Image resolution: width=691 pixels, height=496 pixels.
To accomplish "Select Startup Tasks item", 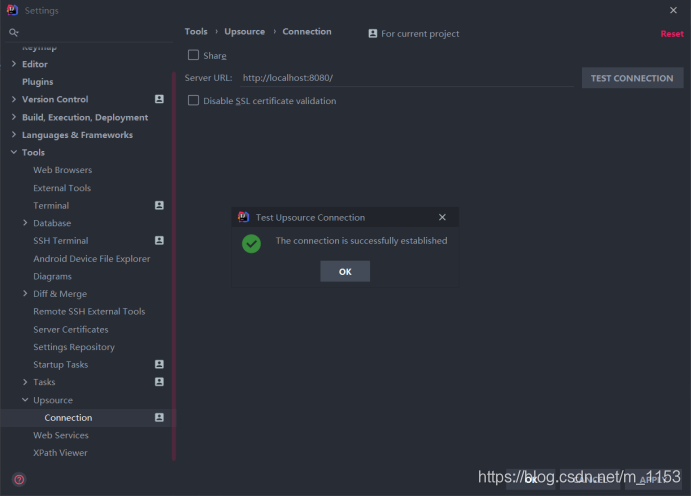I will click(61, 365).
